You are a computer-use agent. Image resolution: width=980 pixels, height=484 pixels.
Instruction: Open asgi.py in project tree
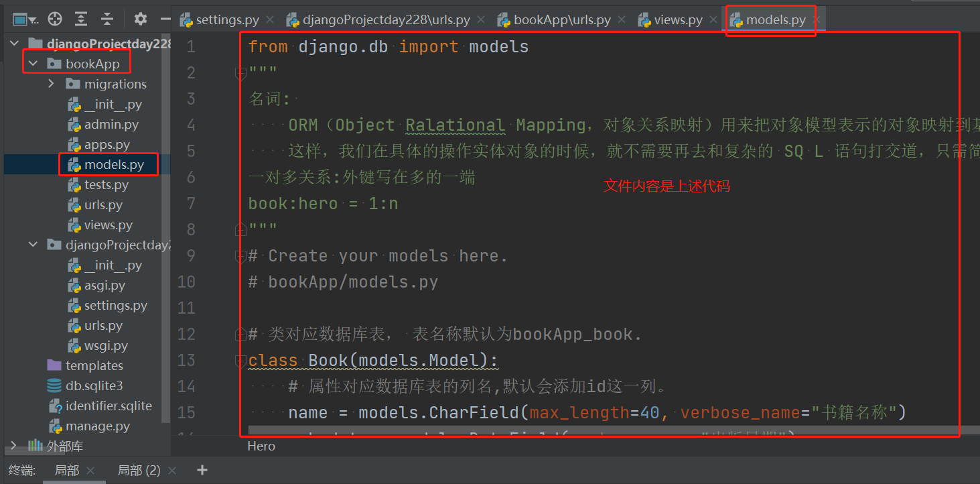[104, 286]
